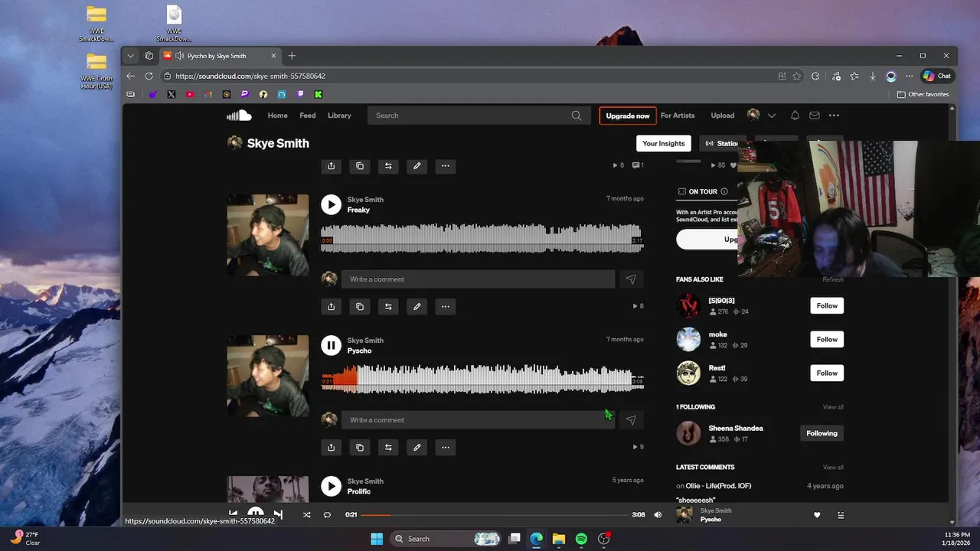Mute the player volume
980x551 pixels.
pos(658,515)
